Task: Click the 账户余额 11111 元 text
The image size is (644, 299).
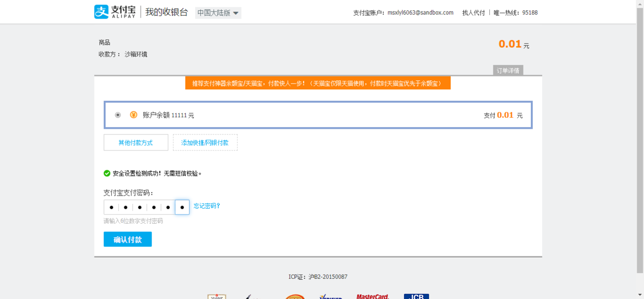Action: [168, 115]
